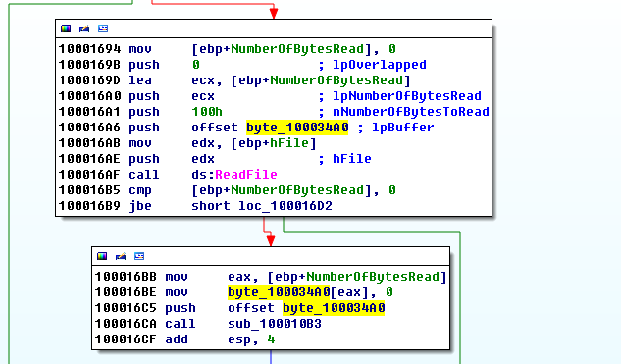Click the lea mnemonic
This screenshot has height=364, width=621.
tap(140, 80)
